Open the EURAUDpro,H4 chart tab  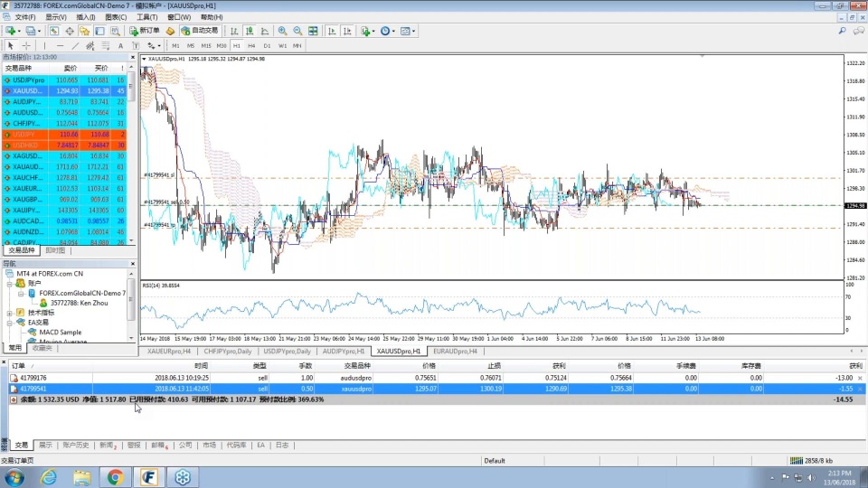click(457, 351)
